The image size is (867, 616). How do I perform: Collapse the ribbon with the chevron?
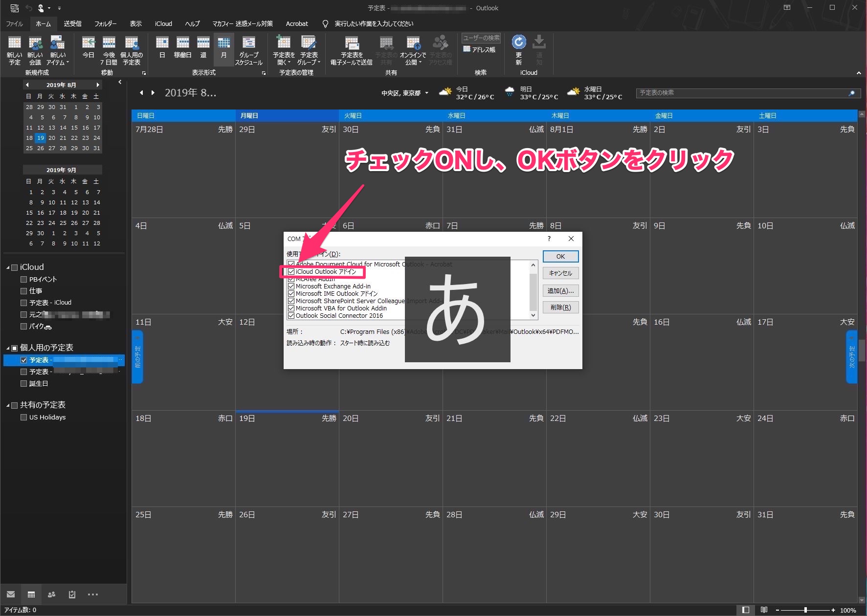(x=859, y=73)
